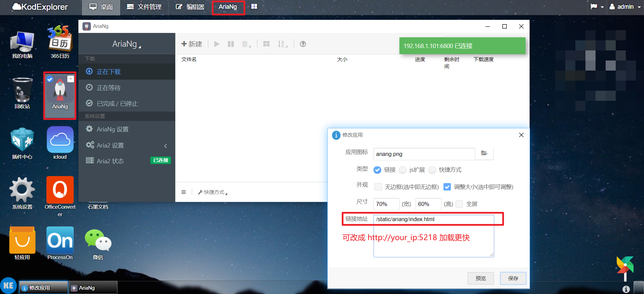644x294 pixels.
Task: Click the folder browse icon for app icon
Action: [484, 154]
